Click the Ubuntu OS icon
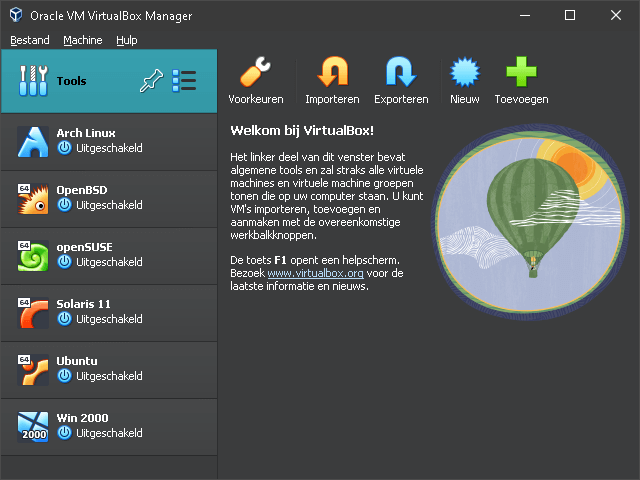Viewport: 640px width, 480px height. pos(33,370)
